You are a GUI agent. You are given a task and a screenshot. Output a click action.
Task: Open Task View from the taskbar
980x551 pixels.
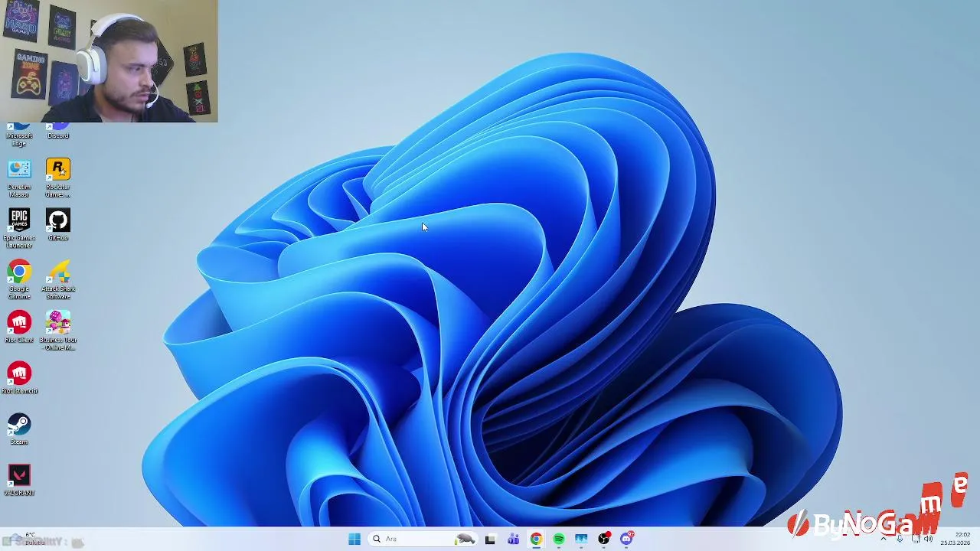[490, 539]
